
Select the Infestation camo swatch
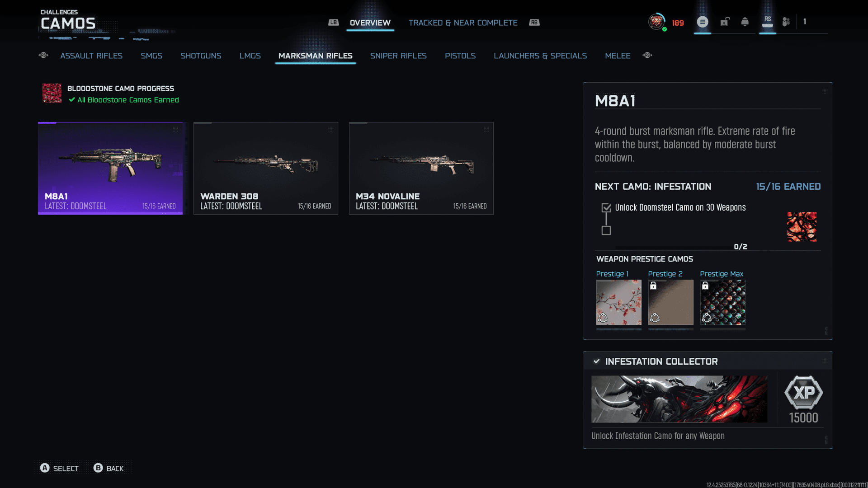802,227
